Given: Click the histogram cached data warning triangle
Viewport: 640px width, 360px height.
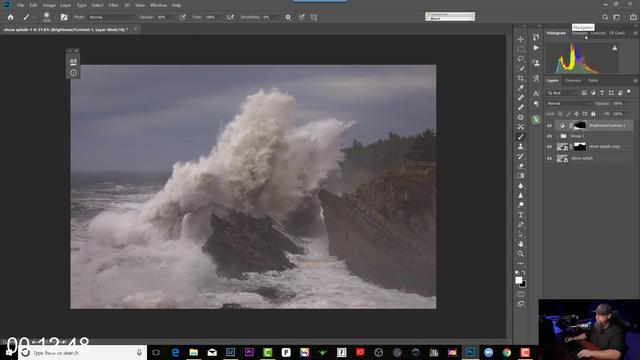Looking at the screenshot, I should coord(615,48).
